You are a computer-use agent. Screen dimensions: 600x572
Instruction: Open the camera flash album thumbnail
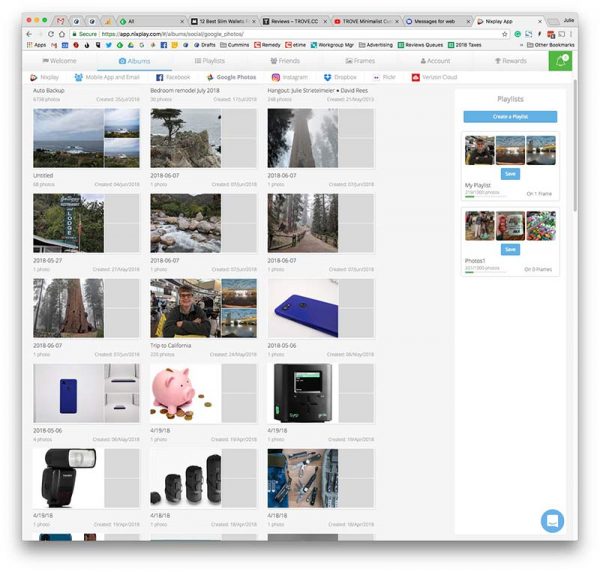[86, 478]
